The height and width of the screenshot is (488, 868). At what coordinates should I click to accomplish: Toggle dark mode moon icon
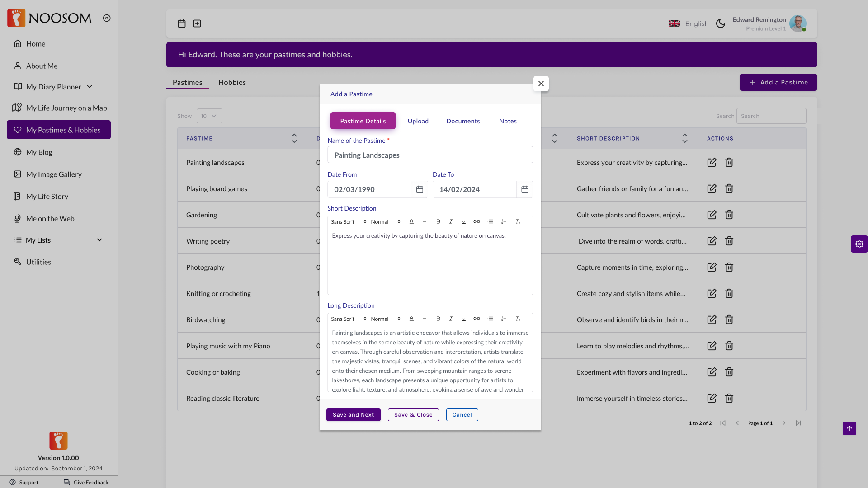pyautogui.click(x=721, y=23)
